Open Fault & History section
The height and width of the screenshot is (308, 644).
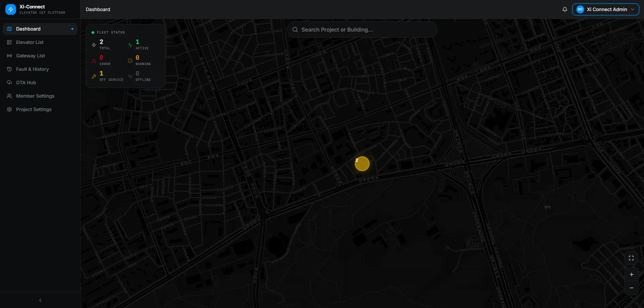click(x=33, y=69)
